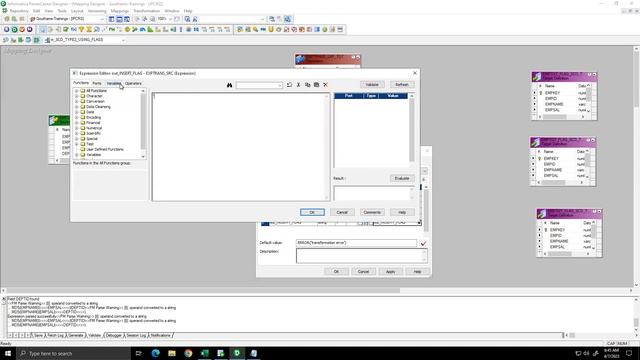Open Microsoft Edge from the taskbar
640x360 pixels.
[156, 353]
